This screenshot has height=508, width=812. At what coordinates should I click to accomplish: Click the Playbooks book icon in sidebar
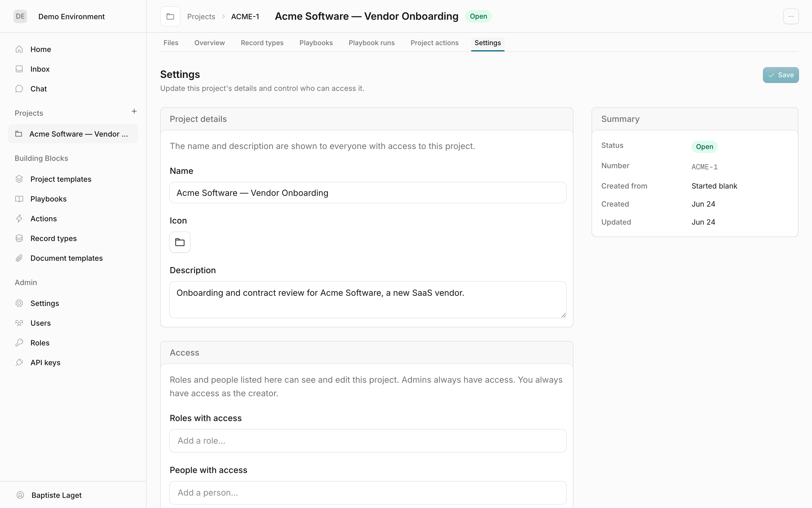click(x=19, y=199)
